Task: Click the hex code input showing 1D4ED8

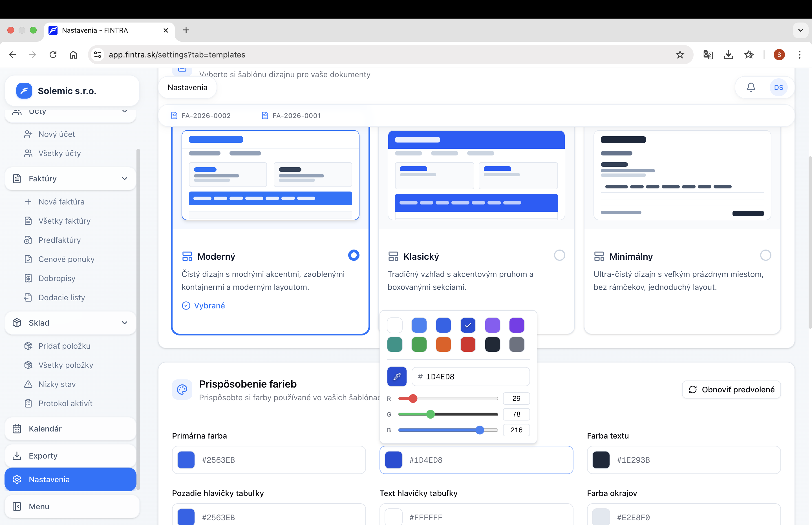Action: 471,377
